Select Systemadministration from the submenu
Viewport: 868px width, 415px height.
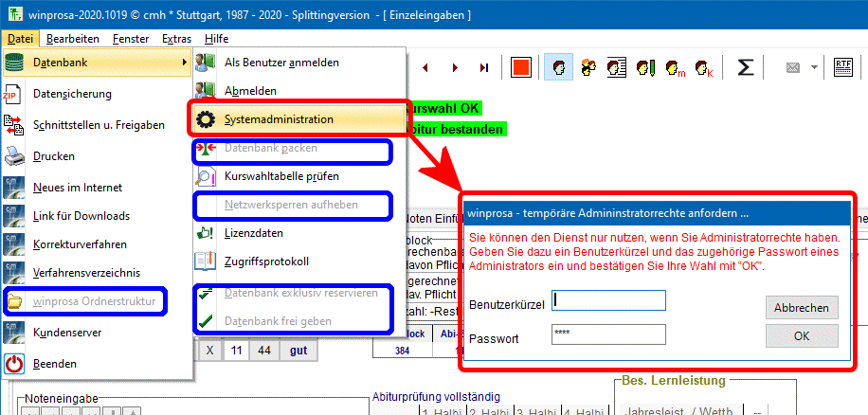click(x=279, y=119)
